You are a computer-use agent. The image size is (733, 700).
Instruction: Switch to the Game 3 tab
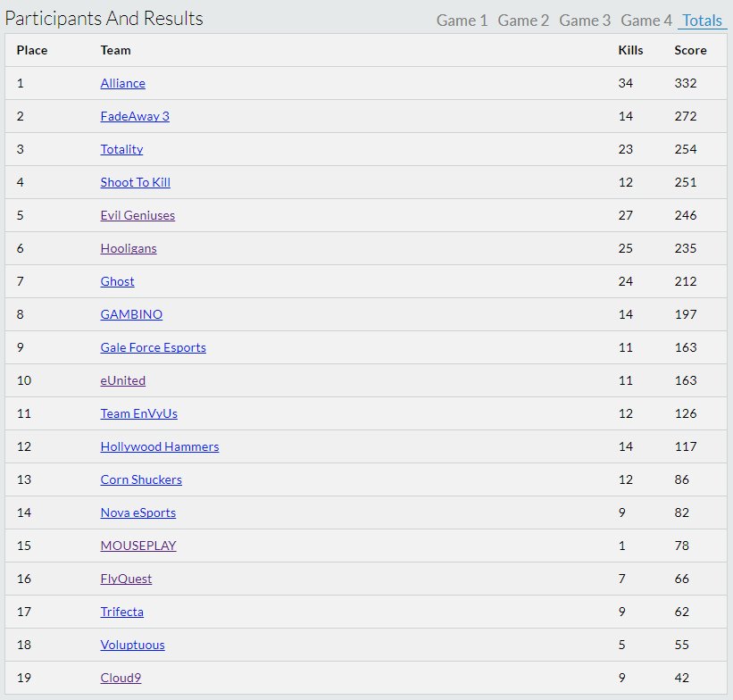(x=584, y=21)
